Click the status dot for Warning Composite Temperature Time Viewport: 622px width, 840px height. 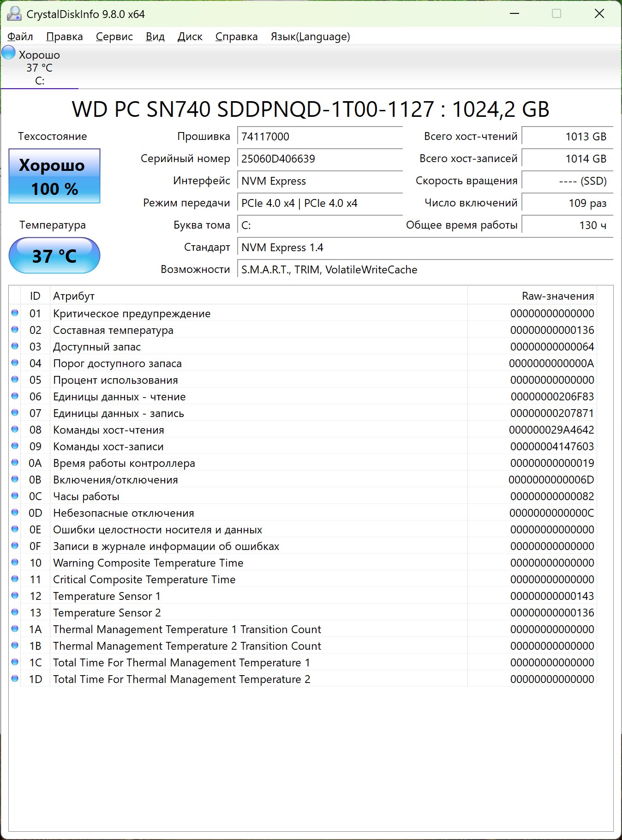pos(15,562)
